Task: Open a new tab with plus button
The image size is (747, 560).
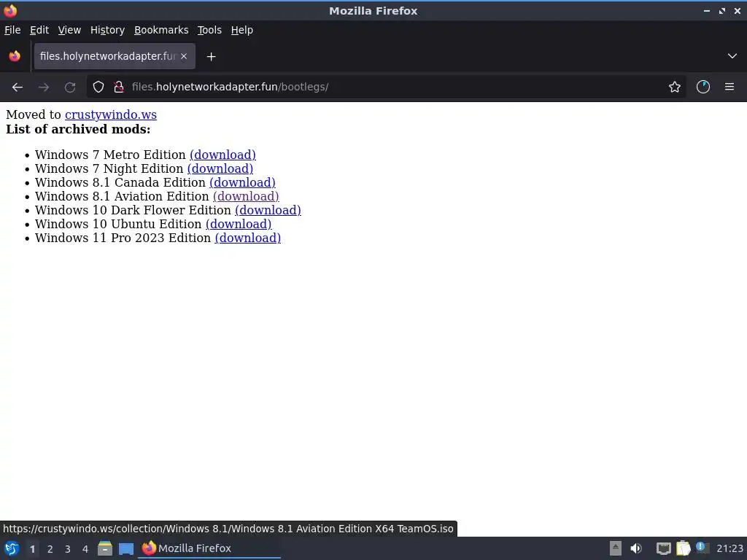Action: click(211, 57)
